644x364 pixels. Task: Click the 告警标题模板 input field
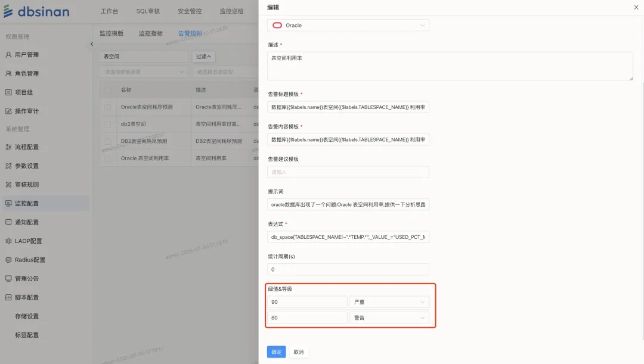coord(348,107)
